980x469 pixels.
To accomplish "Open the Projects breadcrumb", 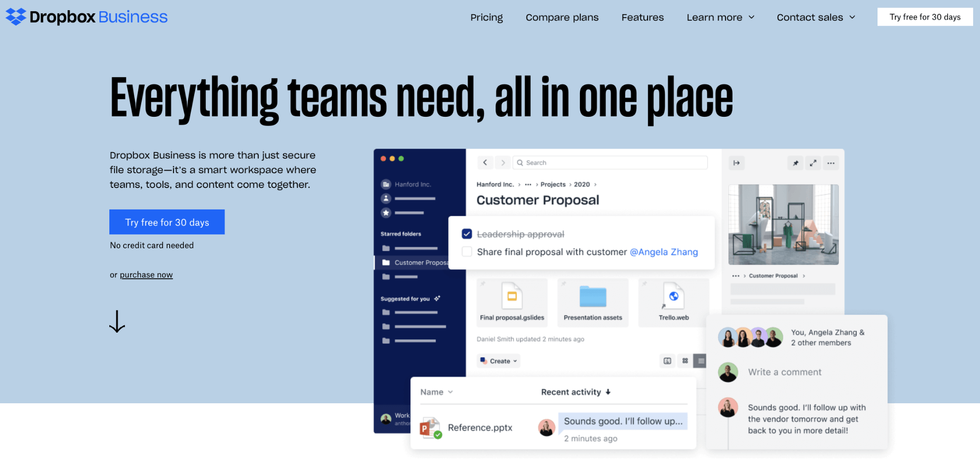I will (553, 184).
